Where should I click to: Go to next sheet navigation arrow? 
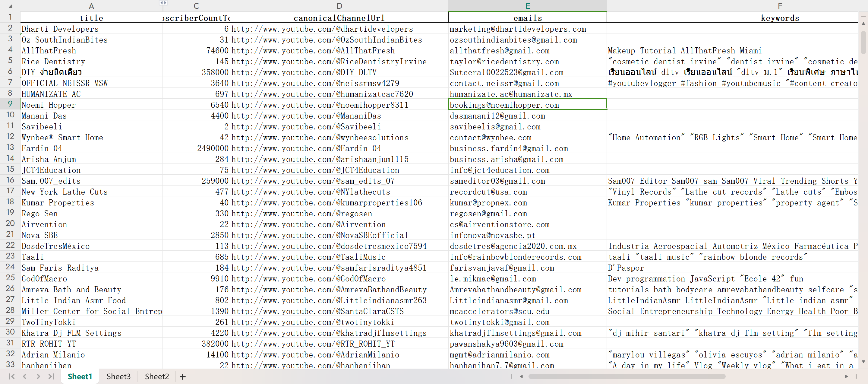(x=38, y=376)
